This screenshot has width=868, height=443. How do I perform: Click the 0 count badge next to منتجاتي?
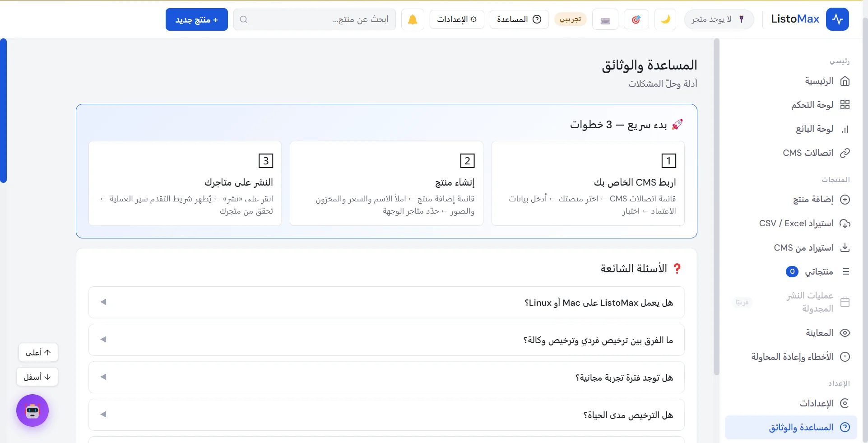[792, 271]
